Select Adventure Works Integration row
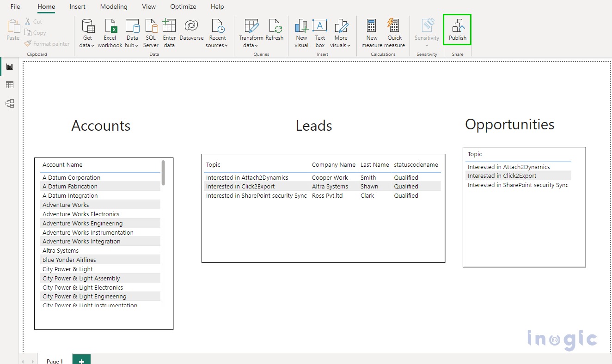This screenshot has width=612, height=364. (100, 241)
